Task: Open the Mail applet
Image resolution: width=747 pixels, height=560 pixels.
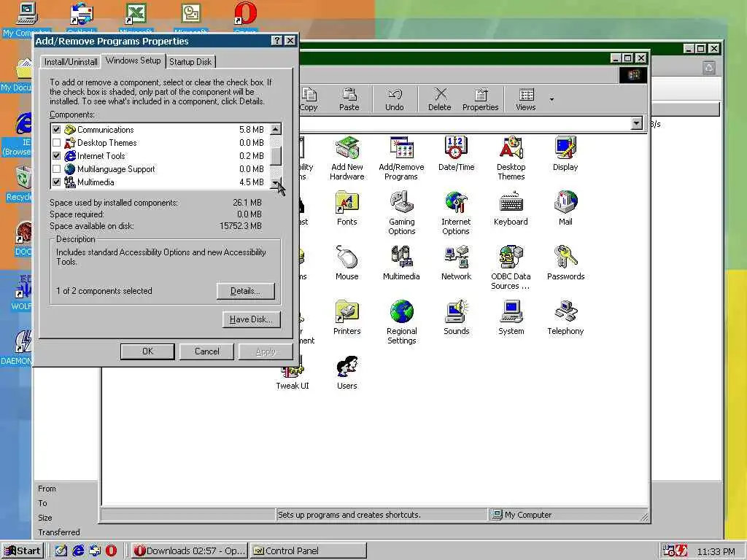Action: [565, 209]
